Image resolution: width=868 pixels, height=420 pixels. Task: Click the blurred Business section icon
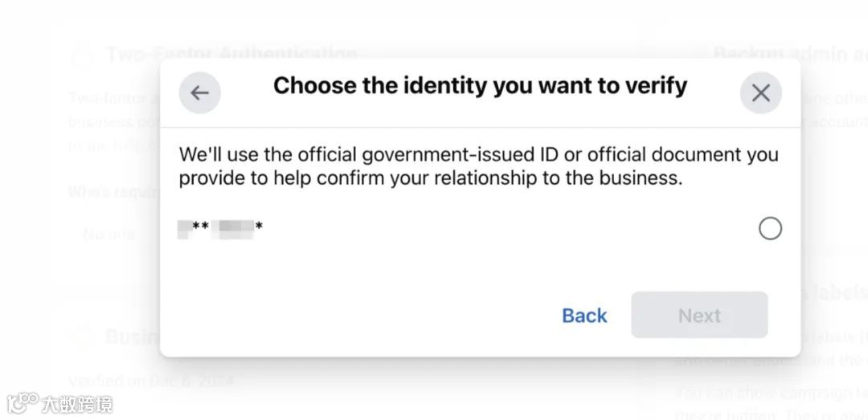(80, 336)
